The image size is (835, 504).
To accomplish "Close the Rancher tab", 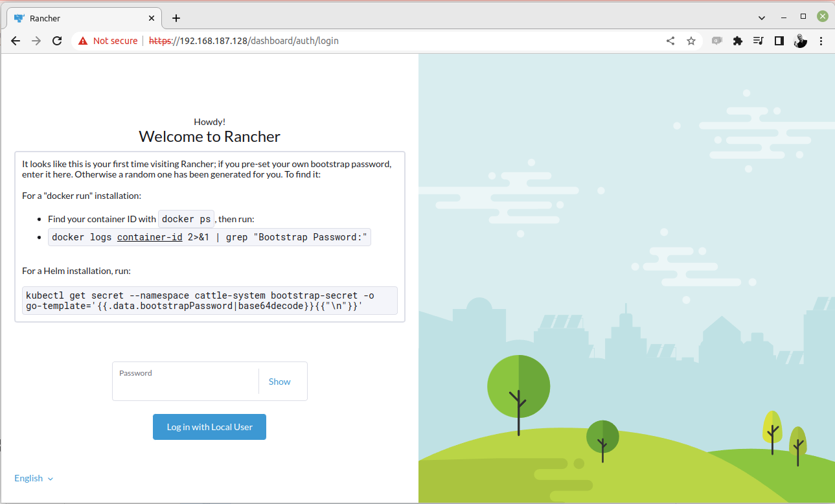I will (151, 18).
